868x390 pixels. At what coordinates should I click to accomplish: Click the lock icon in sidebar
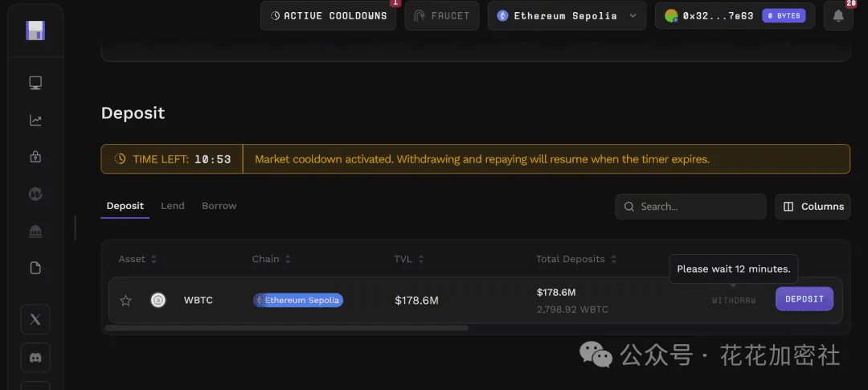[35, 158]
